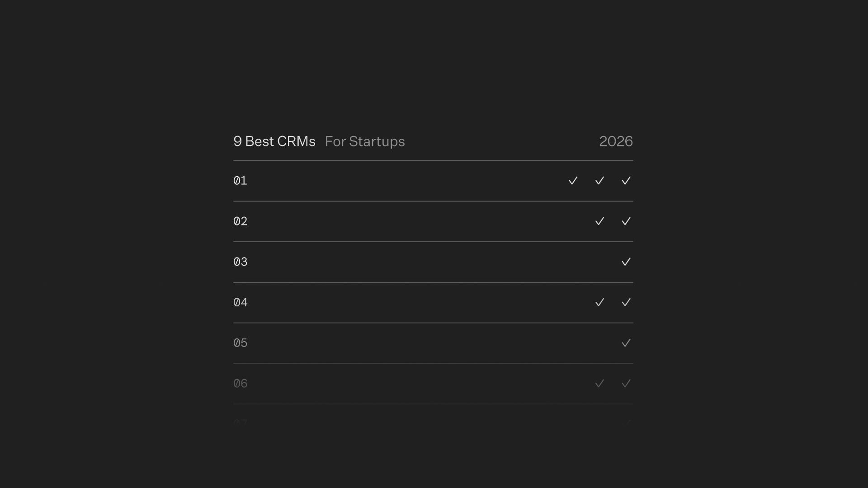868x488 pixels.
Task: Click the single checkmark in row 03
Action: 626,262
